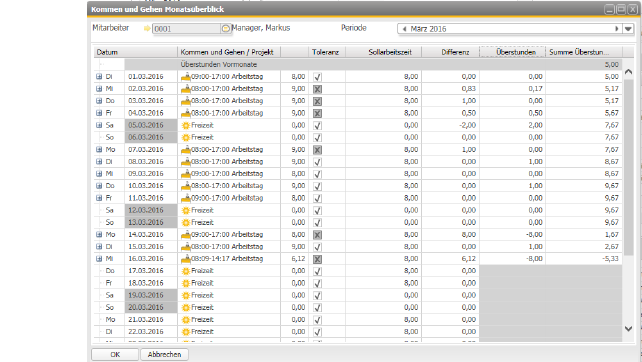Image resolution: width=642 pixels, height=362 pixels.
Task: Expand the Di 01.03.2016 row
Action: 99,77
